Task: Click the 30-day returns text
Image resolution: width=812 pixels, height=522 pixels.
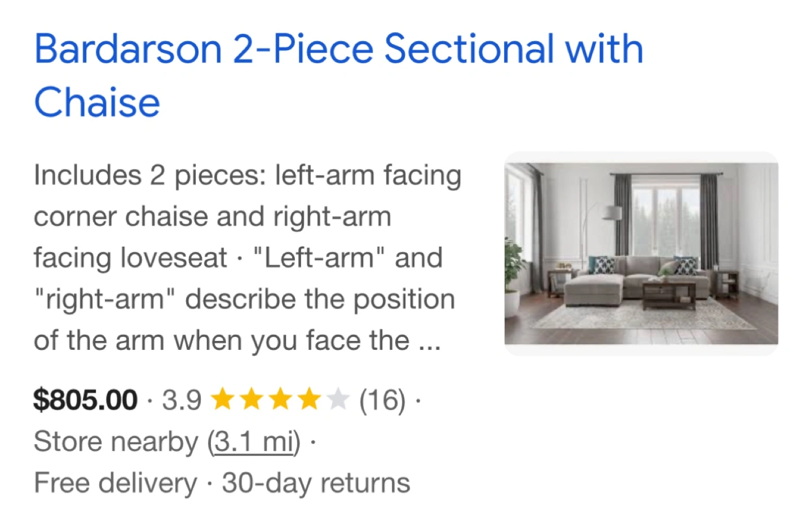Action: [x=316, y=483]
